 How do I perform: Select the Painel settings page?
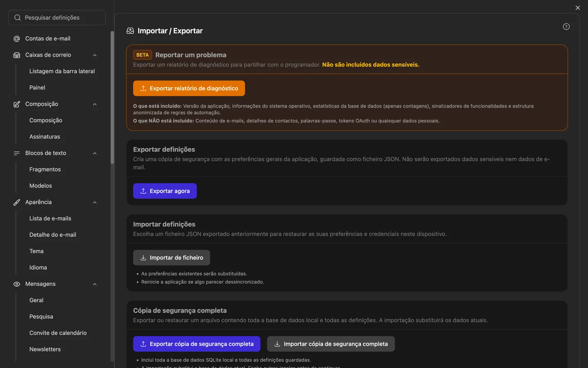pos(37,88)
